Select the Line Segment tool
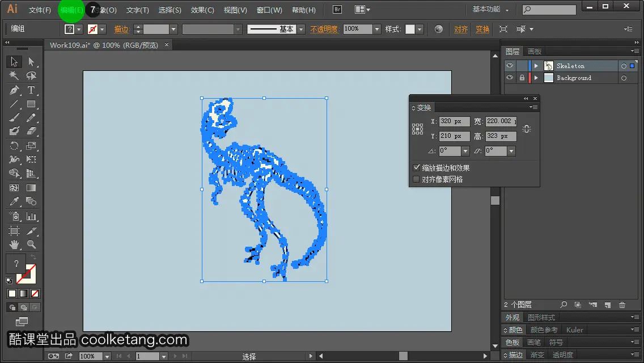The image size is (644, 363). tap(14, 104)
